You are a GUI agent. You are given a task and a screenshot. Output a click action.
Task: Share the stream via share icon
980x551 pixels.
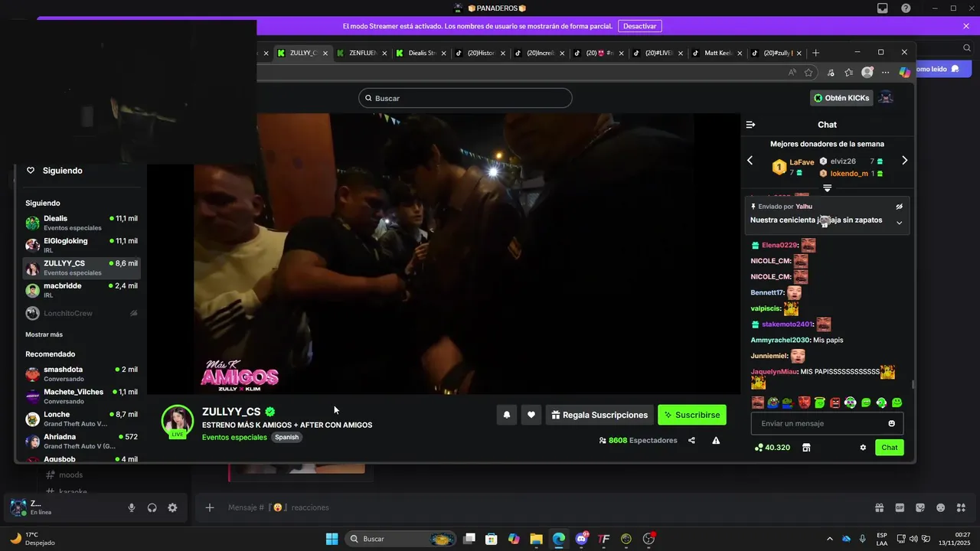(692, 440)
